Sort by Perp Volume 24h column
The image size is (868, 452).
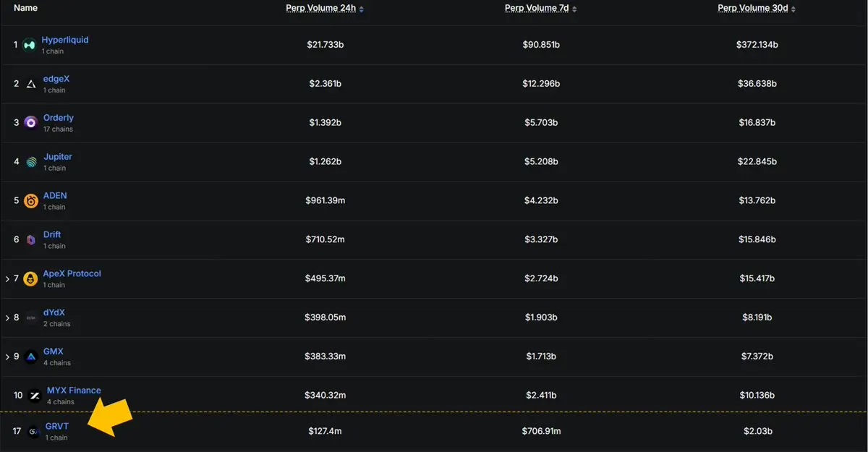pos(325,9)
